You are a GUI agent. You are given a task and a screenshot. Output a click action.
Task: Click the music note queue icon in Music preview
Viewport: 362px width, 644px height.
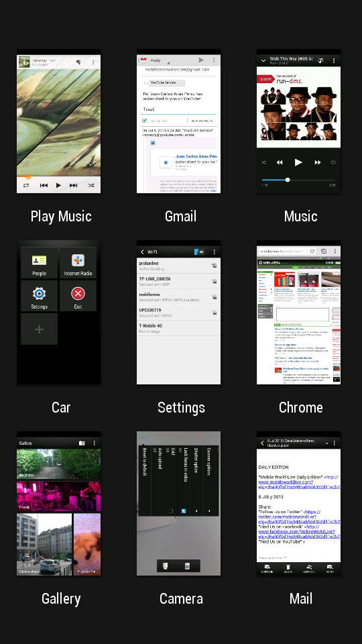coord(321,60)
